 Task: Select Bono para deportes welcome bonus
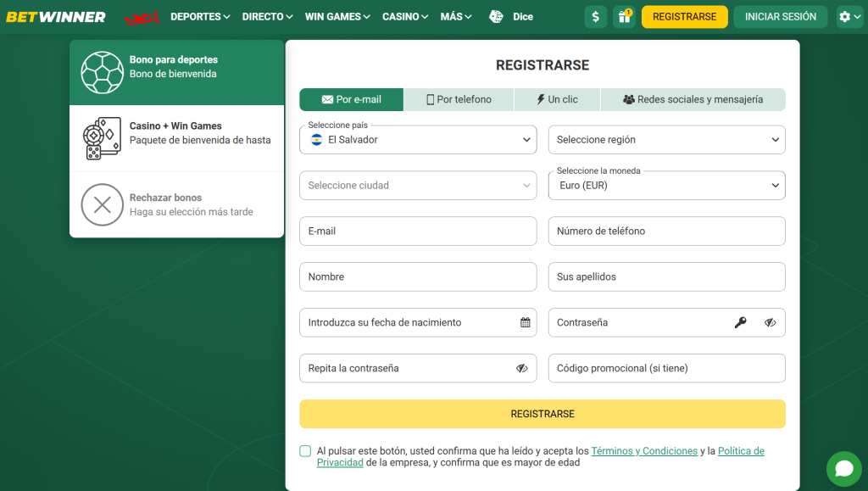tap(176, 73)
